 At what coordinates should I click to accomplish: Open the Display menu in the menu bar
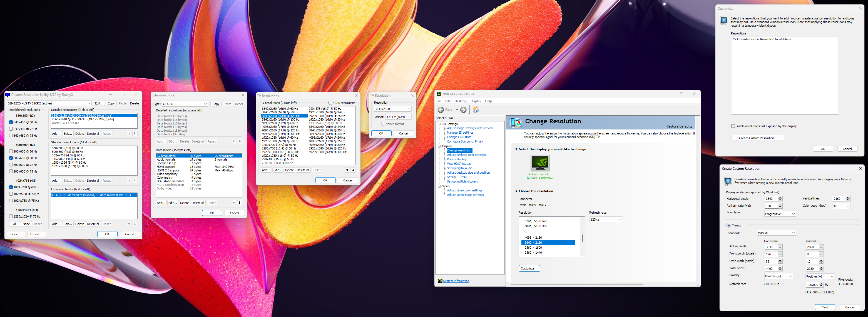476,101
